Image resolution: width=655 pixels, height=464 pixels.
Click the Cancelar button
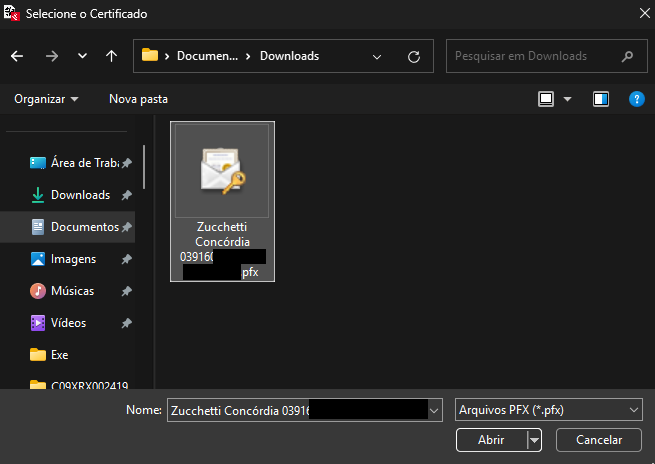pos(599,440)
